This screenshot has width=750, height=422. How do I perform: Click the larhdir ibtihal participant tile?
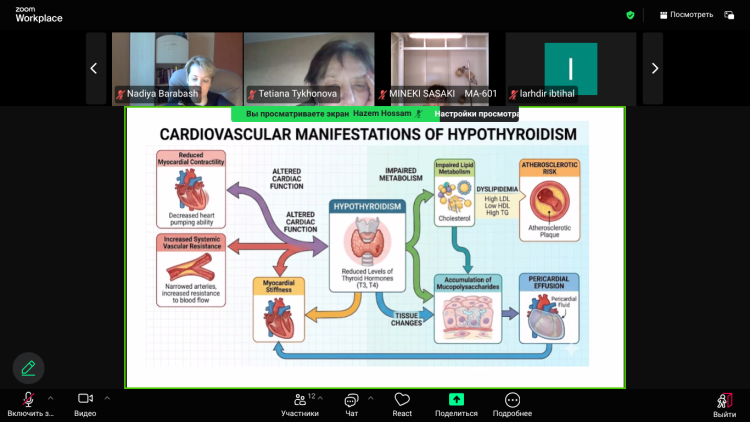(x=570, y=66)
